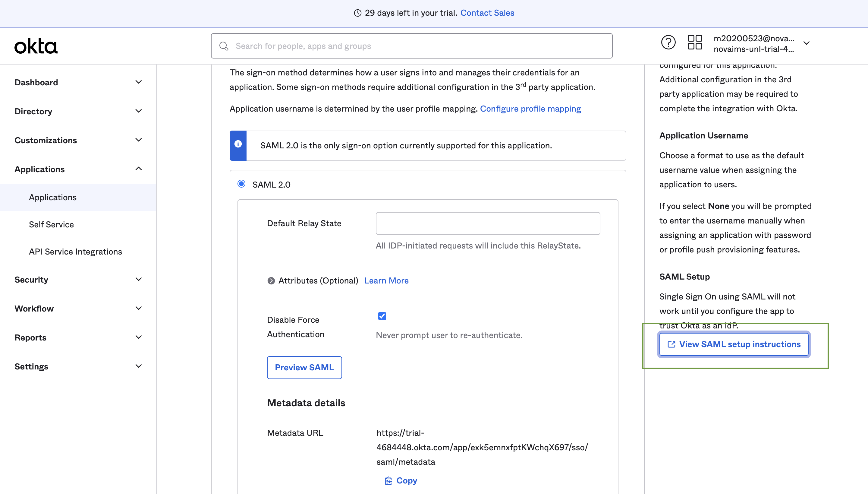Click the Metadata details heading
The height and width of the screenshot is (494, 868).
coord(306,403)
